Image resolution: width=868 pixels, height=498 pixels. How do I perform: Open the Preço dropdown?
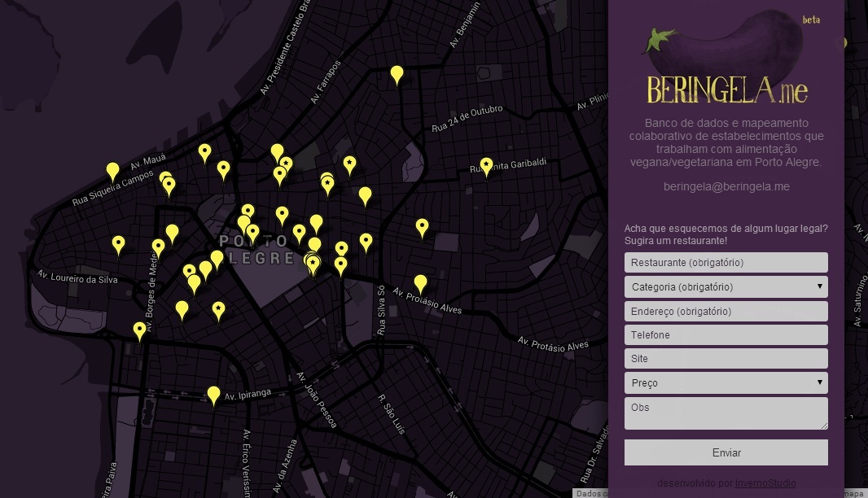point(726,382)
